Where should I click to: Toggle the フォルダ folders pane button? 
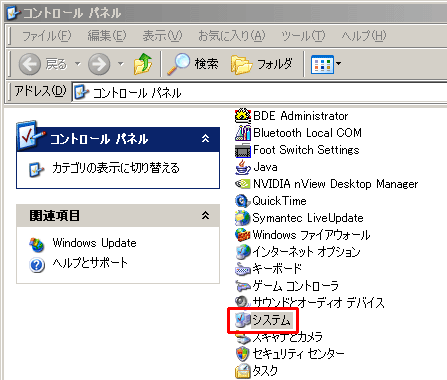coord(262,64)
